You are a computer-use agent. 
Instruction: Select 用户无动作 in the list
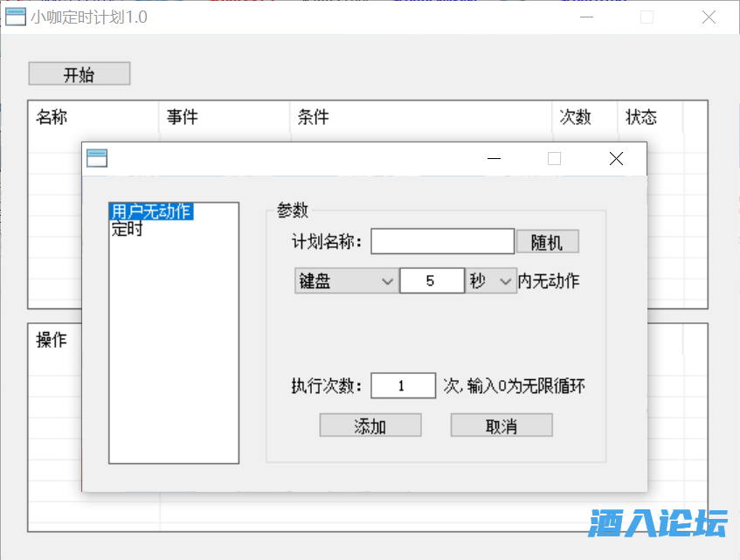point(151,211)
